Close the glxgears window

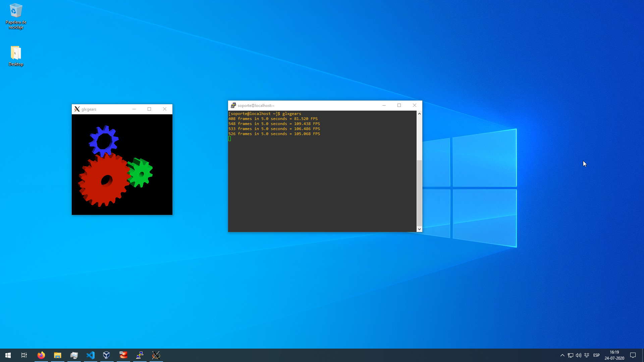(x=165, y=109)
